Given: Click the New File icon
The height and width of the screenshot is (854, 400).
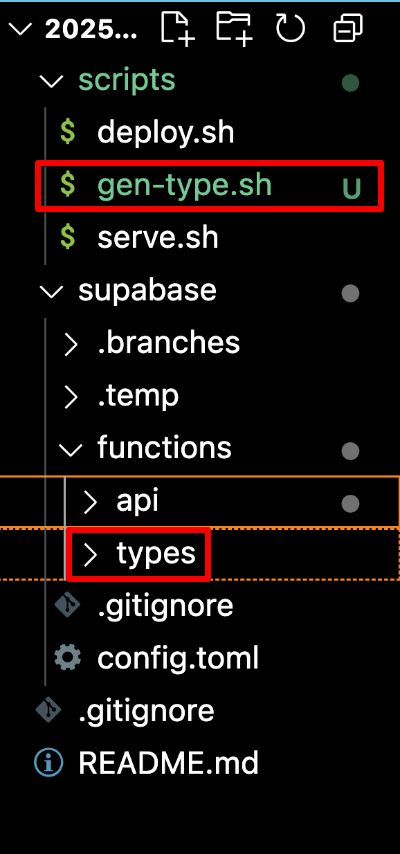Looking at the screenshot, I should pyautogui.click(x=175, y=28).
